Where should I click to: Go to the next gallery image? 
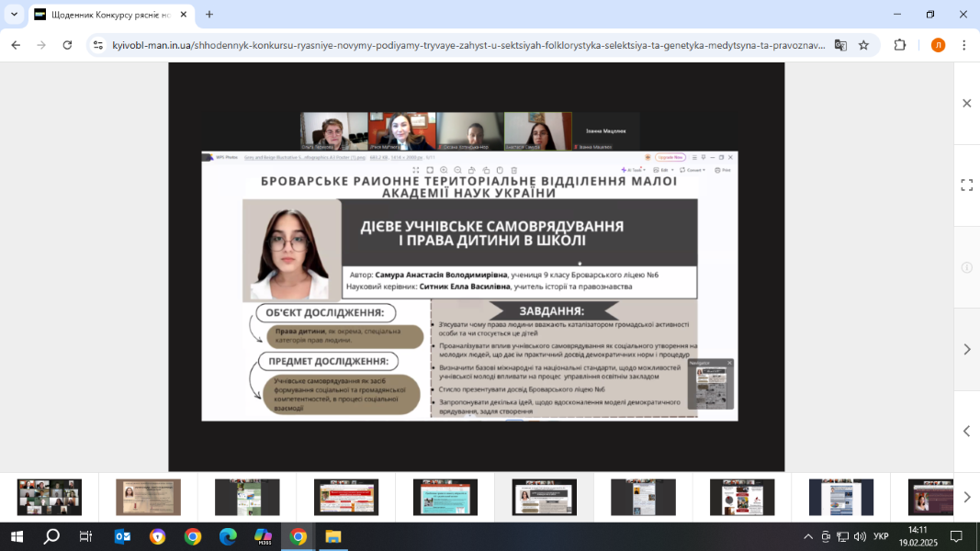[966, 349]
